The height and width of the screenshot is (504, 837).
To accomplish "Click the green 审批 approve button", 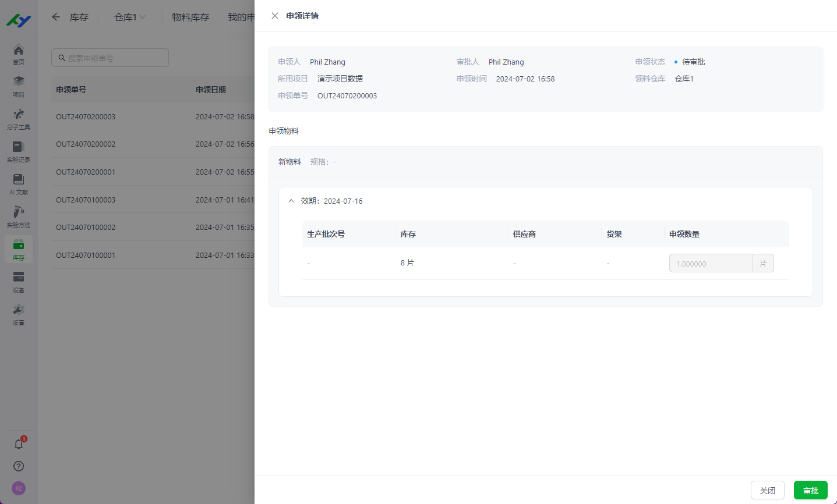I will tap(810, 490).
